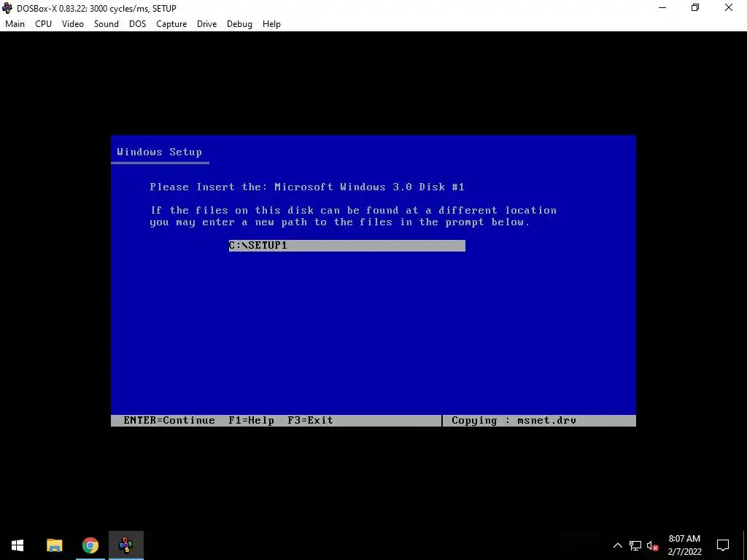
Task: Close the DOSBox-X window
Action: point(729,8)
